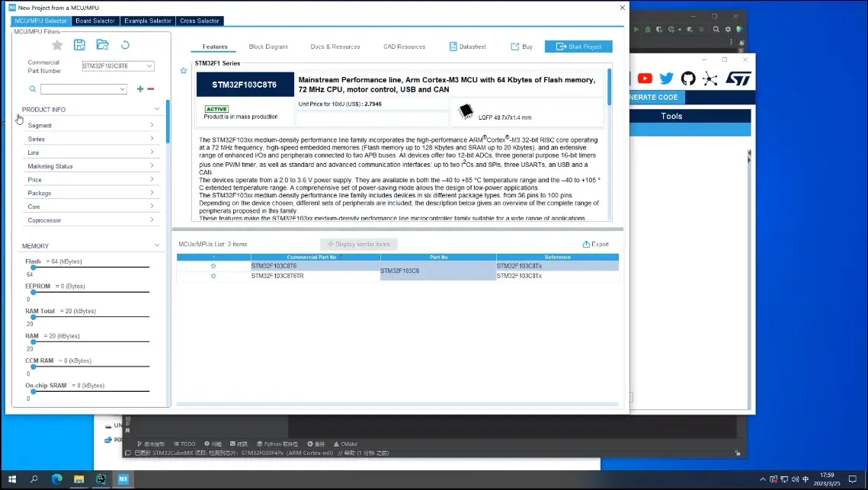Click the LQFP 48 package chip image
This screenshot has height=490, width=868.
[x=466, y=111]
